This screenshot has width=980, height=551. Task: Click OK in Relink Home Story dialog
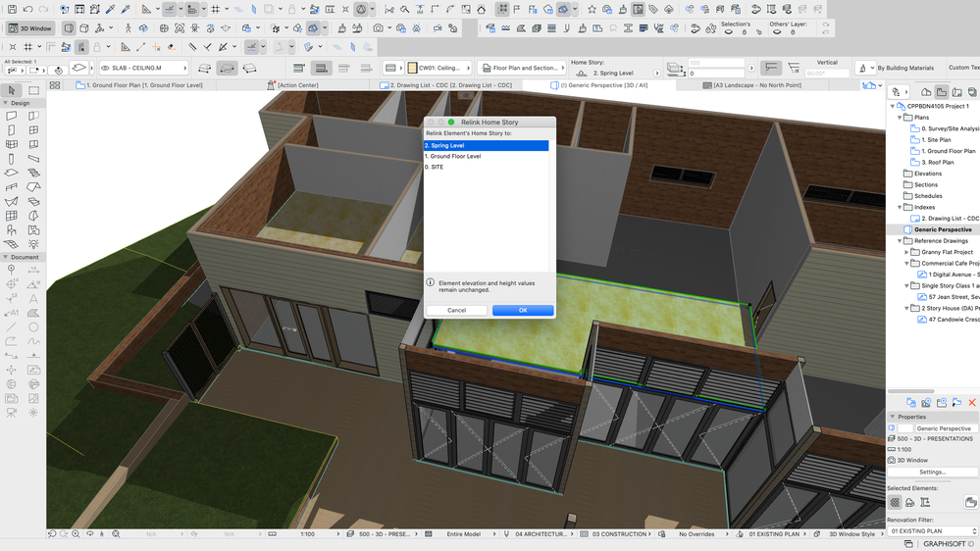pos(523,310)
